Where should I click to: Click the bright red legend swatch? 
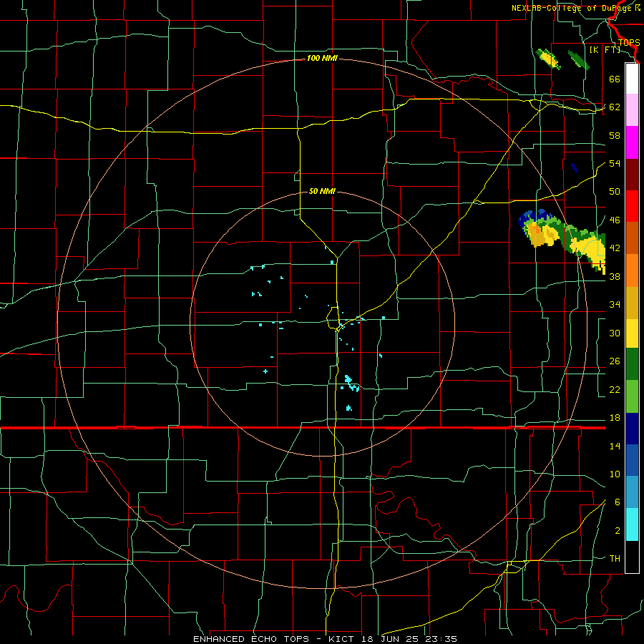[x=632, y=206]
